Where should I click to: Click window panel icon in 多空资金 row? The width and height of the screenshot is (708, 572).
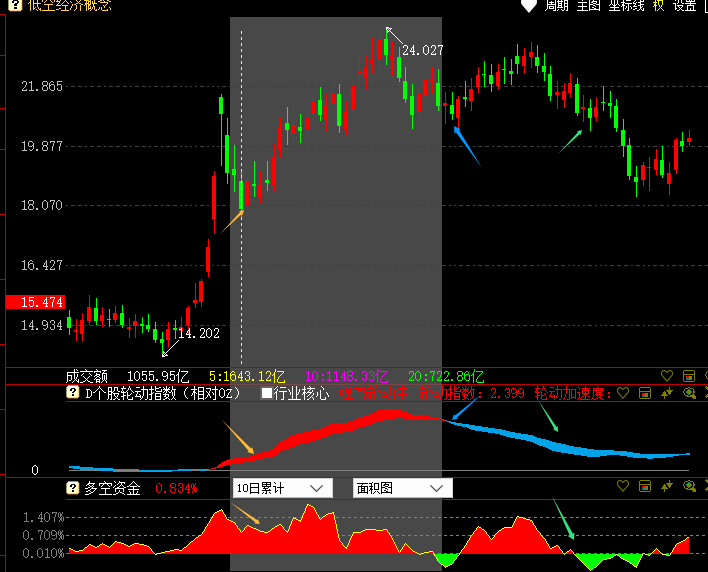tap(645, 487)
